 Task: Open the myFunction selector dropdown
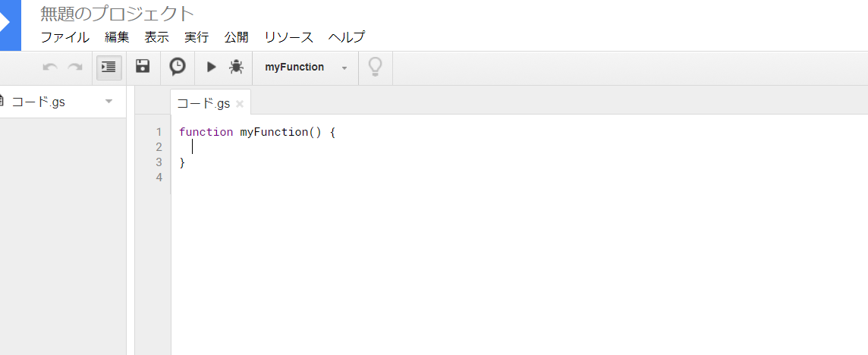point(306,68)
